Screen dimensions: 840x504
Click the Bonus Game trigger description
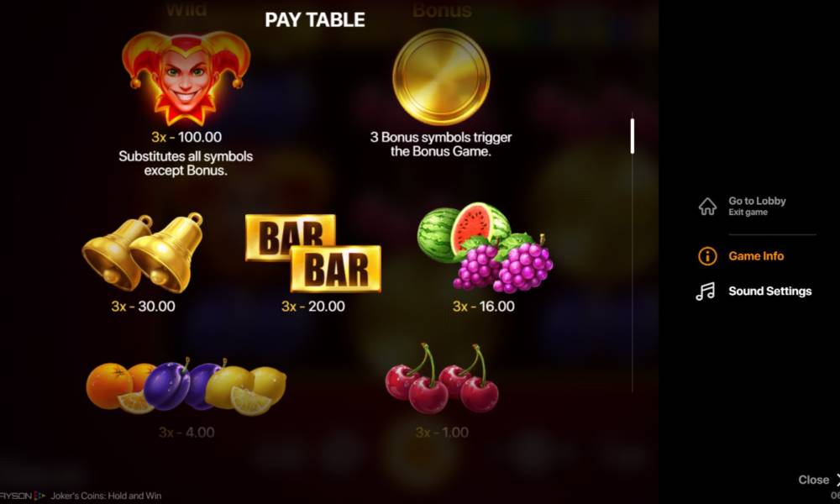click(441, 144)
